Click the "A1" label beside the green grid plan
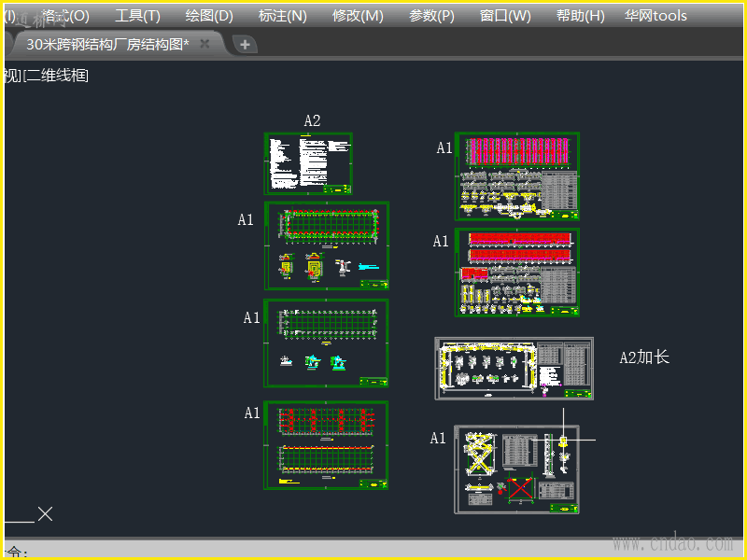This screenshot has width=747, height=560. [x=246, y=219]
